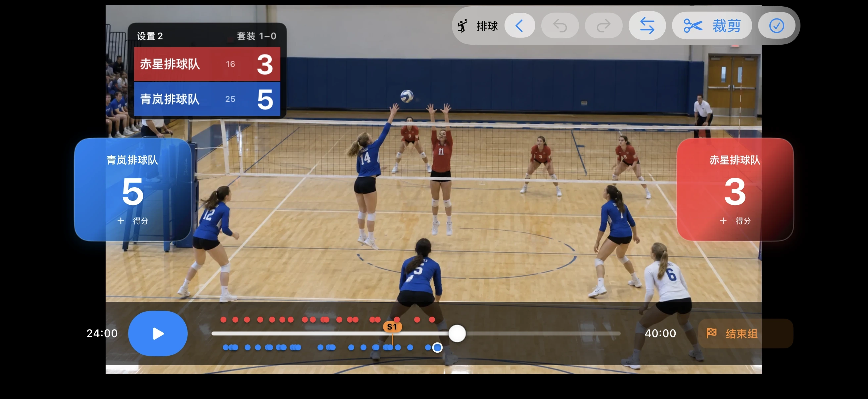Swap team sides with arrows icon
The height and width of the screenshot is (399, 868).
tap(647, 25)
